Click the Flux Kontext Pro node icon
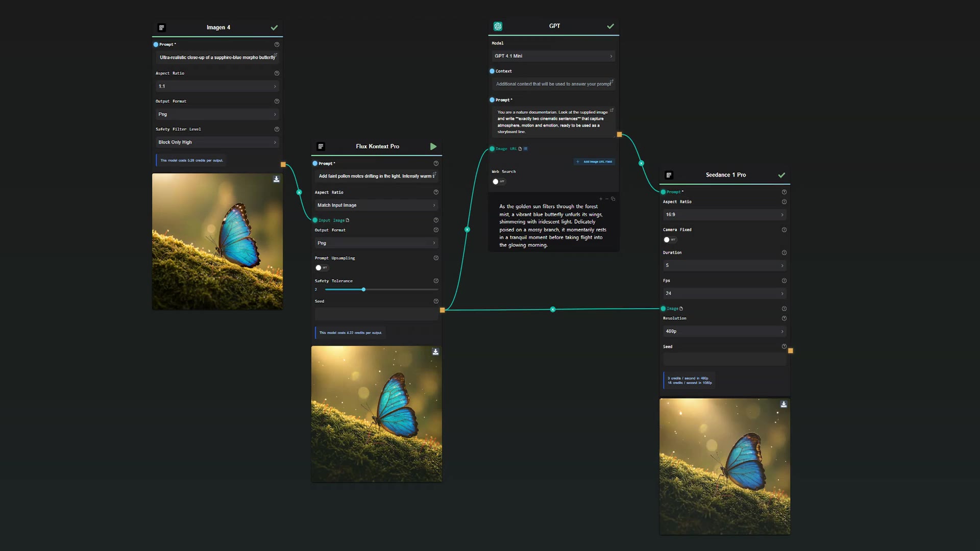Image resolution: width=980 pixels, height=551 pixels. [x=321, y=146]
